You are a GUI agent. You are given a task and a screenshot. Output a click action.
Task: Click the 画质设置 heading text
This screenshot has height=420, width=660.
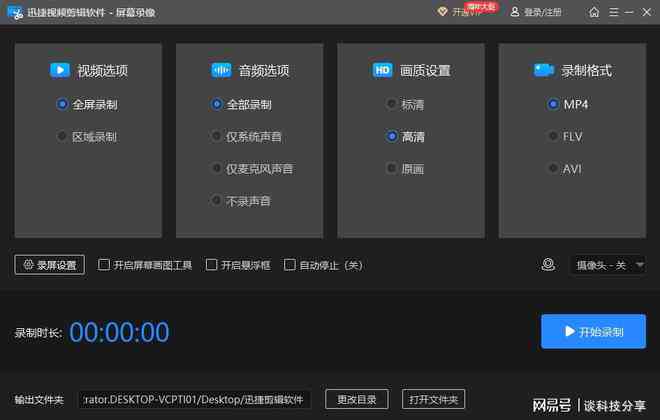pyautogui.click(x=425, y=71)
